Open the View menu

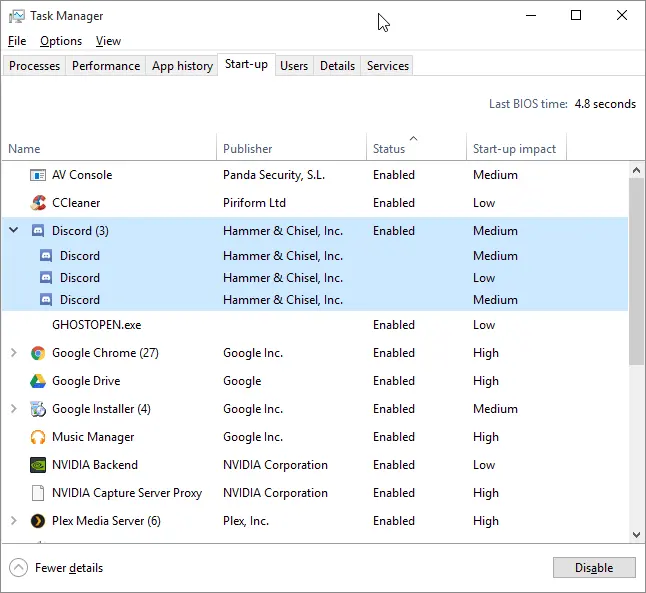(x=108, y=41)
